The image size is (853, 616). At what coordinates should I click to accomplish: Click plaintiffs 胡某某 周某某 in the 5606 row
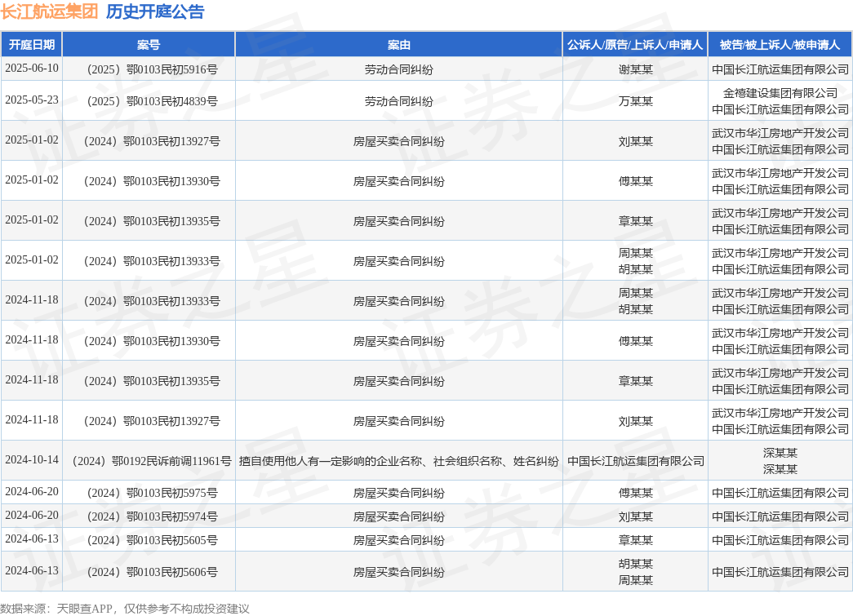(x=635, y=572)
